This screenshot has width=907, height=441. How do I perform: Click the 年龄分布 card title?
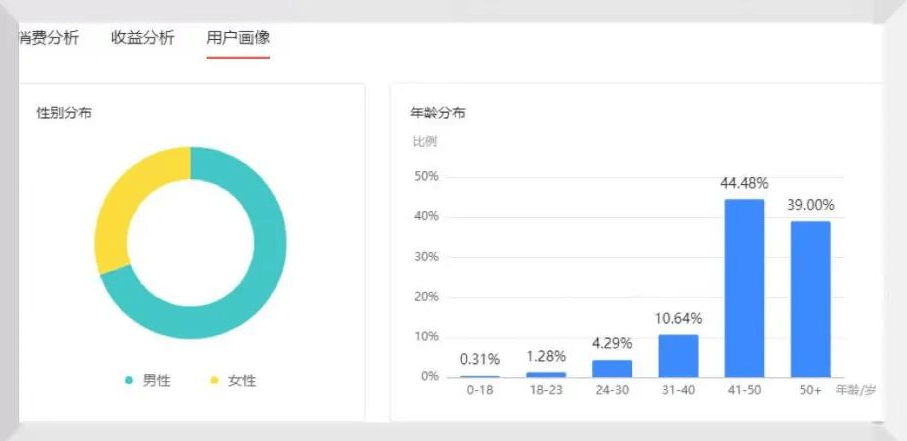point(438,113)
